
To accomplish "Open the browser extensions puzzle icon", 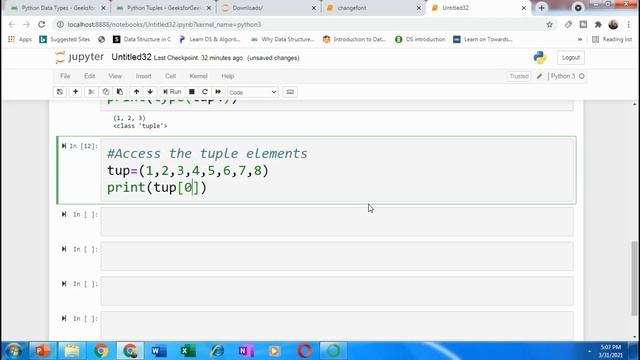I will (x=598, y=24).
